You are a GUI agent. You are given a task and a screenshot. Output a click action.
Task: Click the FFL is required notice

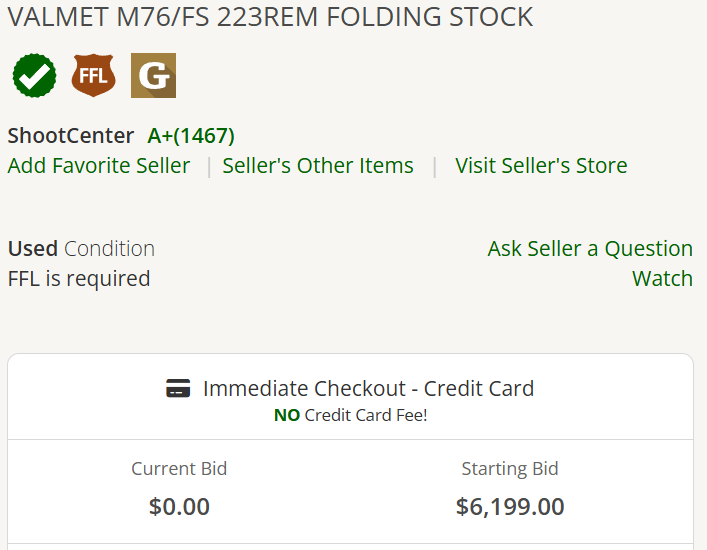point(79,279)
